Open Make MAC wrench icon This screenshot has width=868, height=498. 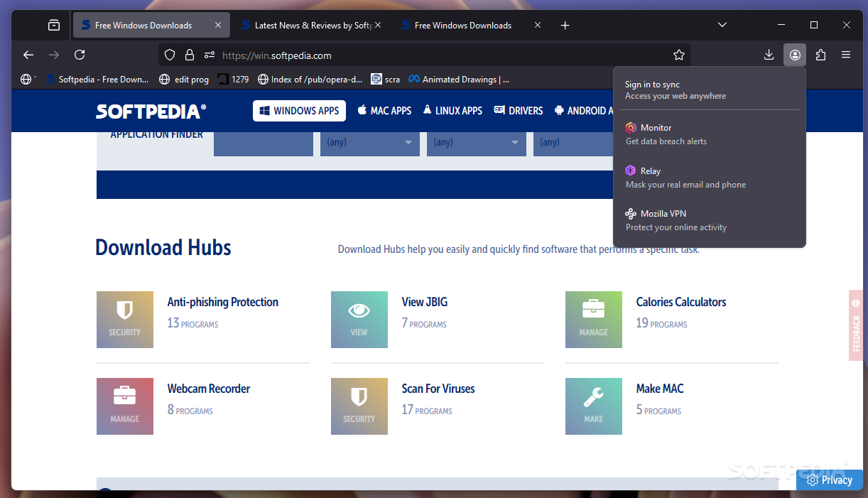[594, 406]
